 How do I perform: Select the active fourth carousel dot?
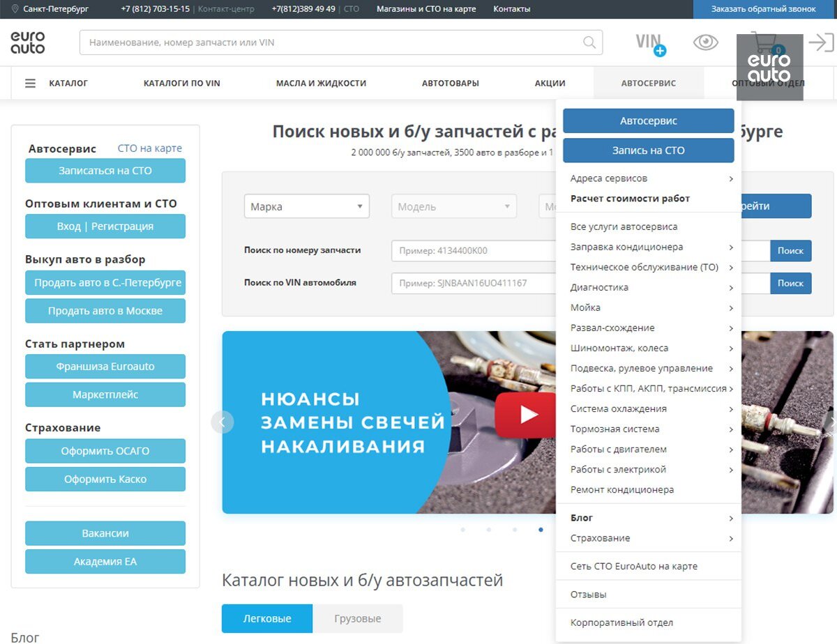click(541, 530)
